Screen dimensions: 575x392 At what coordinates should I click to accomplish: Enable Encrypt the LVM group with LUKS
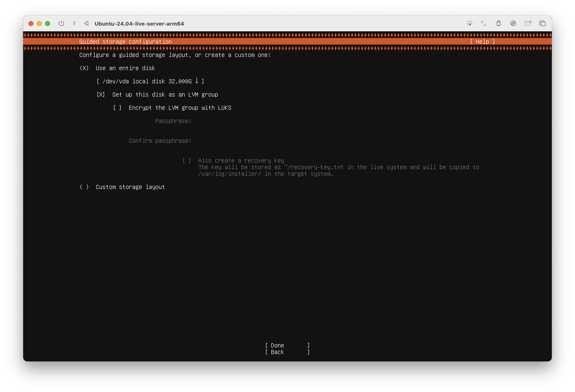pos(117,108)
